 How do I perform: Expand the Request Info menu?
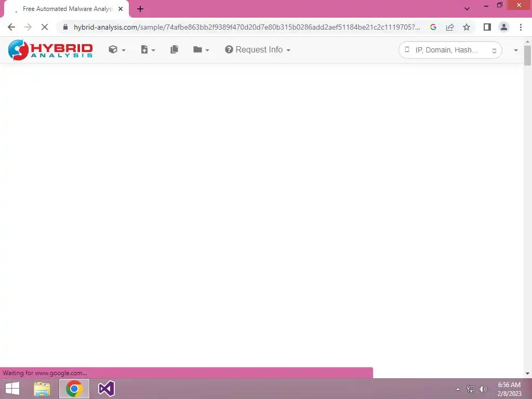[x=258, y=49]
